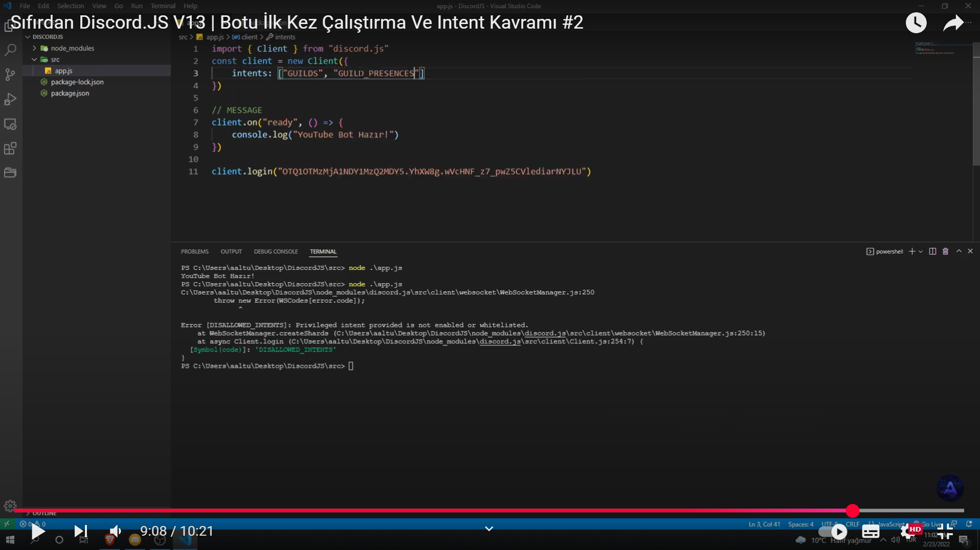Click the client breadcrumb
980x550 pixels.
249,37
